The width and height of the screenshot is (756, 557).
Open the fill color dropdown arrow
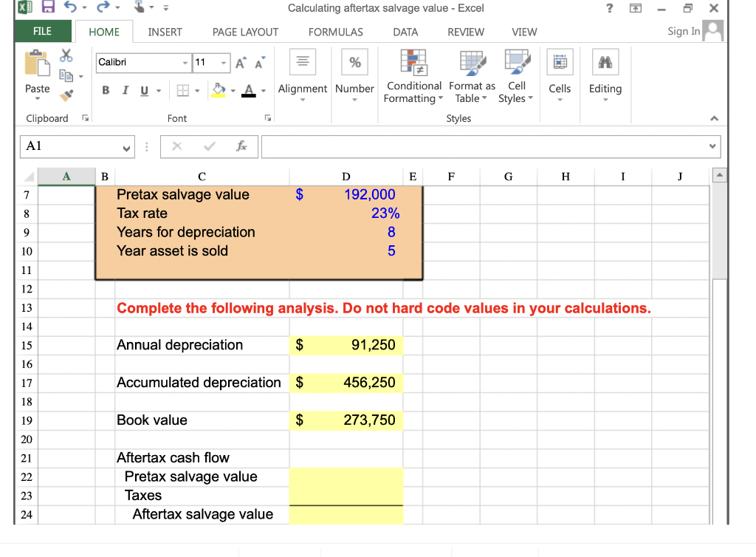[x=233, y=91]
